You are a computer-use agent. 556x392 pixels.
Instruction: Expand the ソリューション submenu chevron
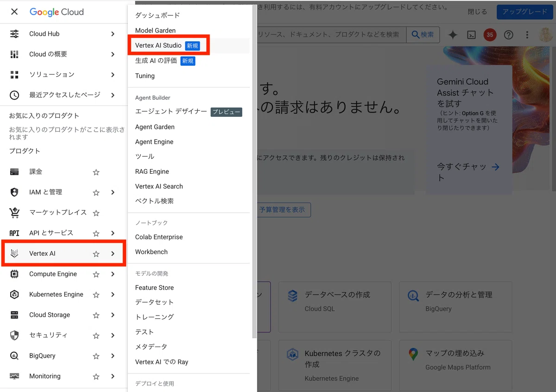coord(113,75)
